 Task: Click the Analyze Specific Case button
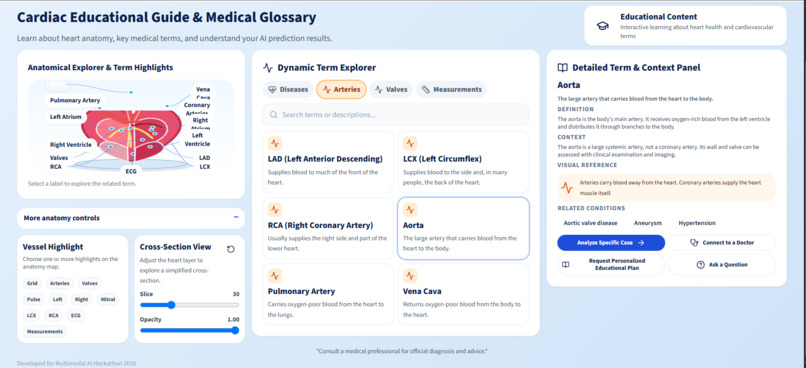coord(611,243)
